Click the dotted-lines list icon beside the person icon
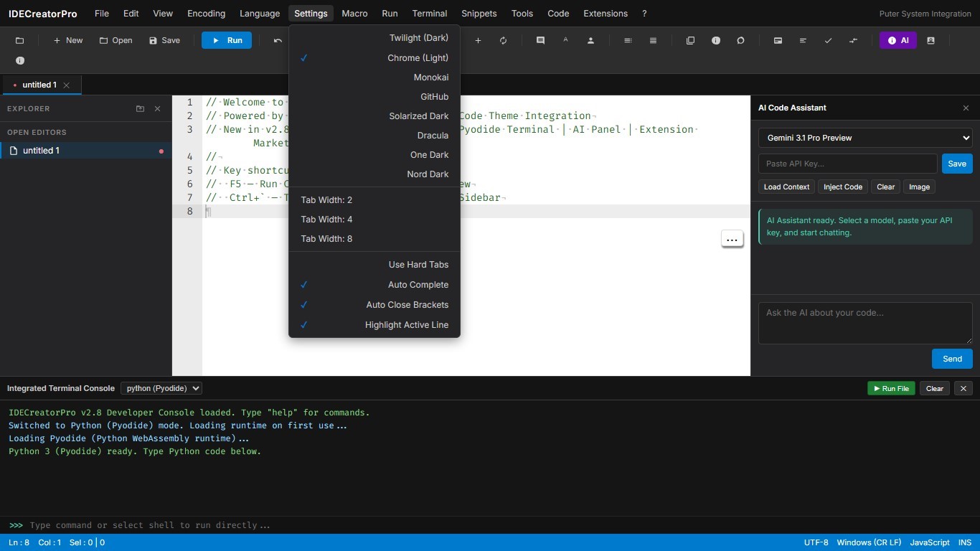 pyautogui.click(x=628, y=41)
